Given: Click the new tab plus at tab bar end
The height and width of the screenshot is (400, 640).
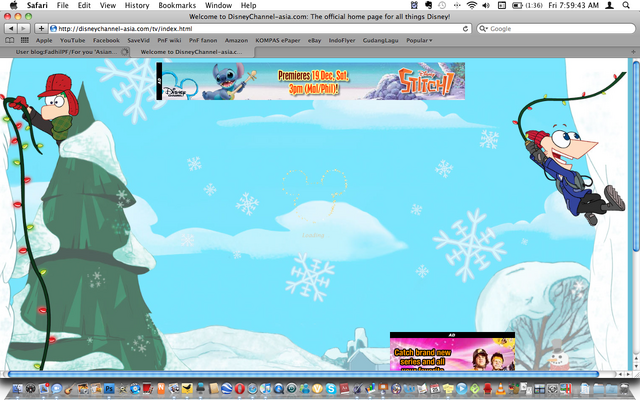Looking at the screenshot, I should click(x=633, y=52).
